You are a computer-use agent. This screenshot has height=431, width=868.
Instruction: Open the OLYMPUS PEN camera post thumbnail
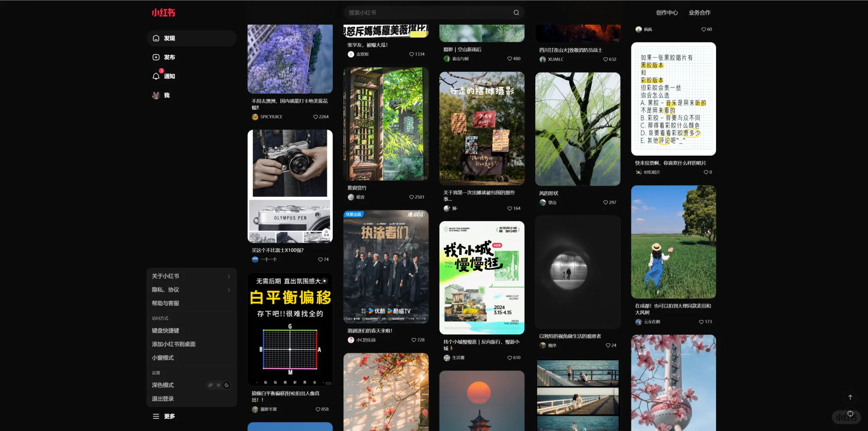click(x=290, y=186)
